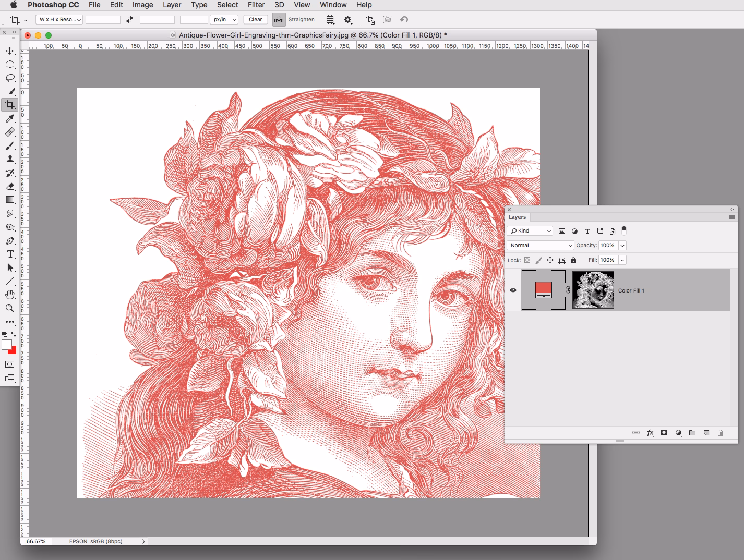
Task: Select the Zoom tool
Action: pos(9,308)
